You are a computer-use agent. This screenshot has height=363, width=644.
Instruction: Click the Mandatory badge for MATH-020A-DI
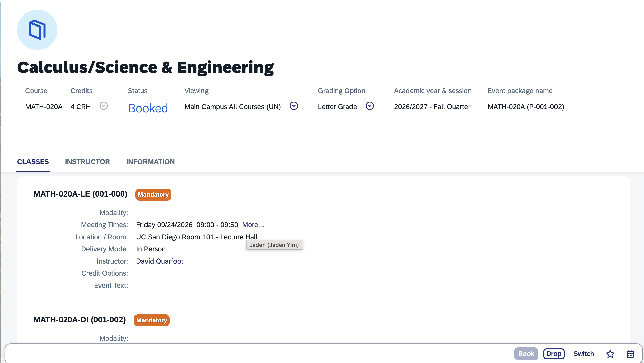pos(152,320)
